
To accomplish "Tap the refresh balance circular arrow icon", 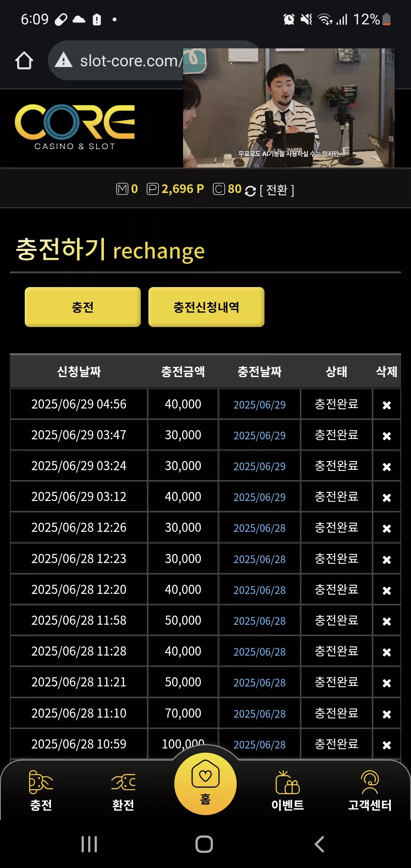I will [250, 191].
